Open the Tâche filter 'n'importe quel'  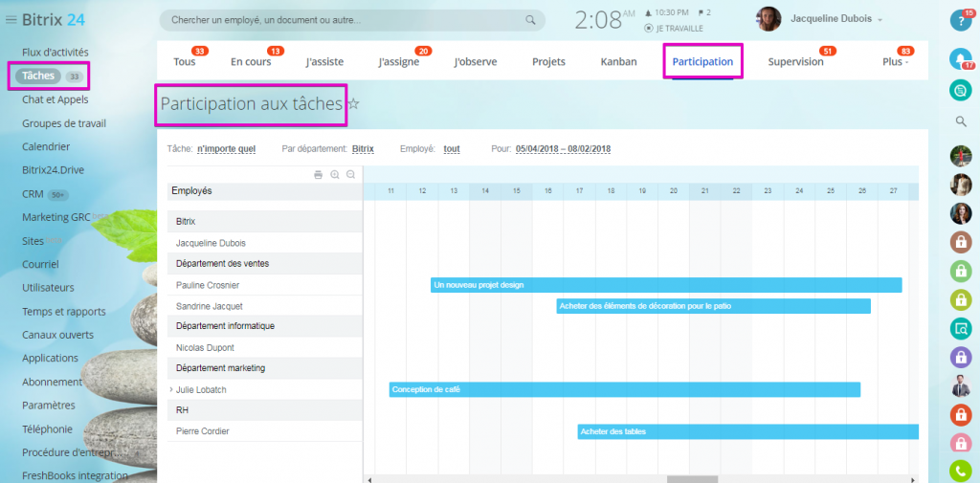click(226, 148)
